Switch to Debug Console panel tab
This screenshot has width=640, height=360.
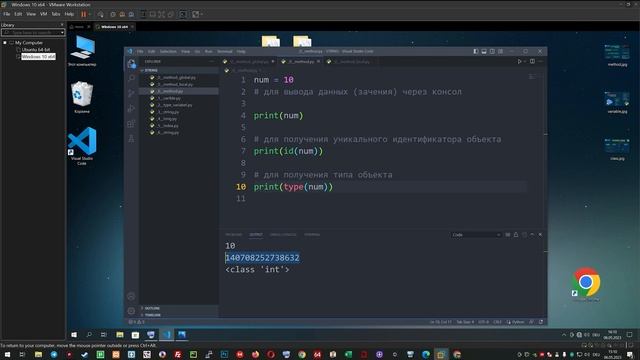(283, 235)
